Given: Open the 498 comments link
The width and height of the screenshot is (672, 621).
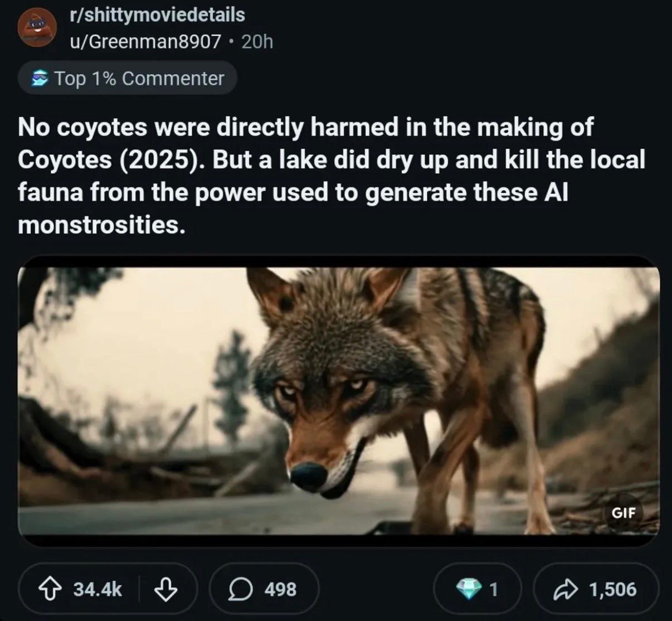Looking at the screenshot, I should (x=281, y=589).
